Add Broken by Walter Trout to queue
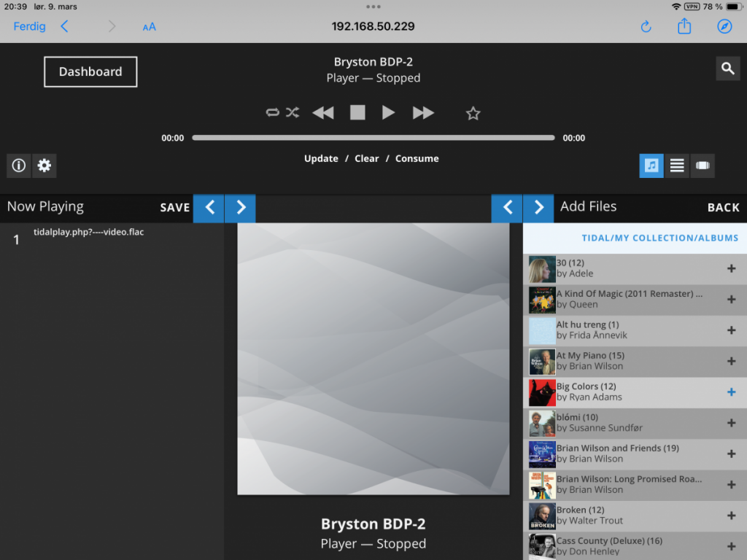Image resolution: width=747 pixels, height=560 pixels. tap(731, 516)
